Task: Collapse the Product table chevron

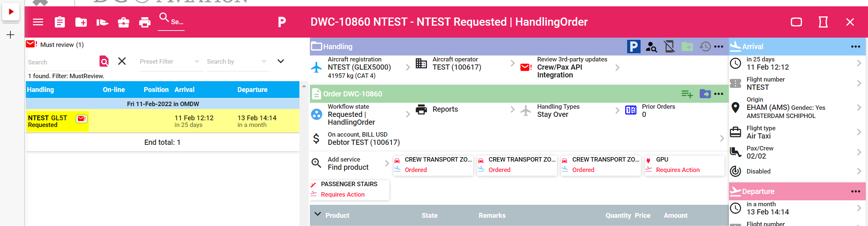Action: pos(318,214)
